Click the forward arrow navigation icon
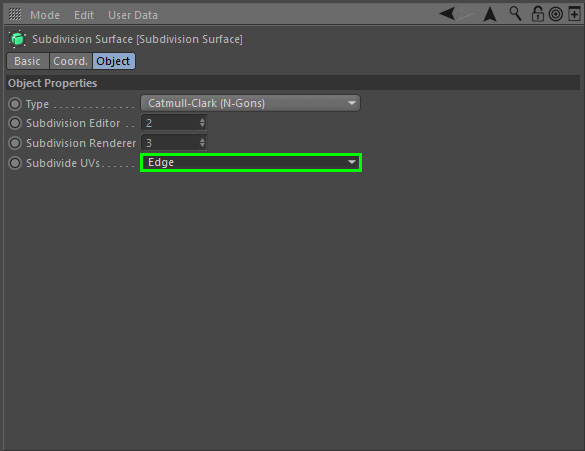The image size is (585, 451). (x=465, y=14)
